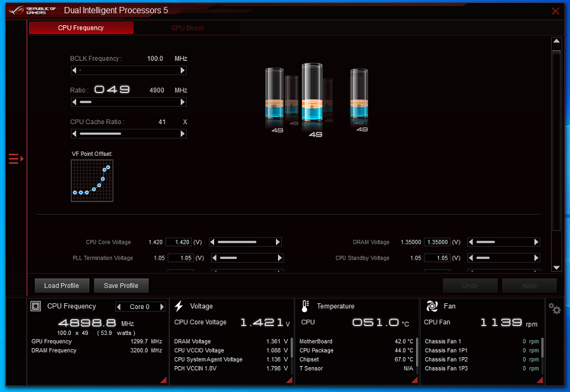The height and width of the screenshot is (392, 570).
Task: Decrease CPU Standby Voltage with left arrow
Action: click(x=471, y=258)
